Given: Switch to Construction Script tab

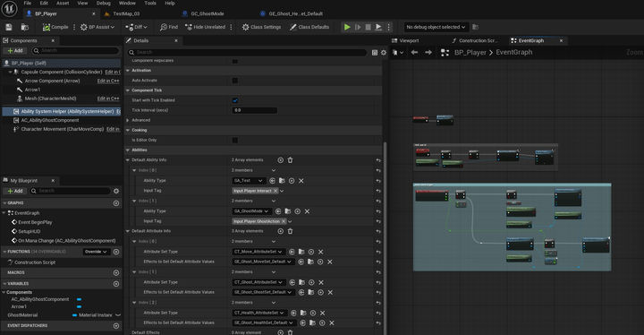Looking at the screenshot, I should coord(478,40).
